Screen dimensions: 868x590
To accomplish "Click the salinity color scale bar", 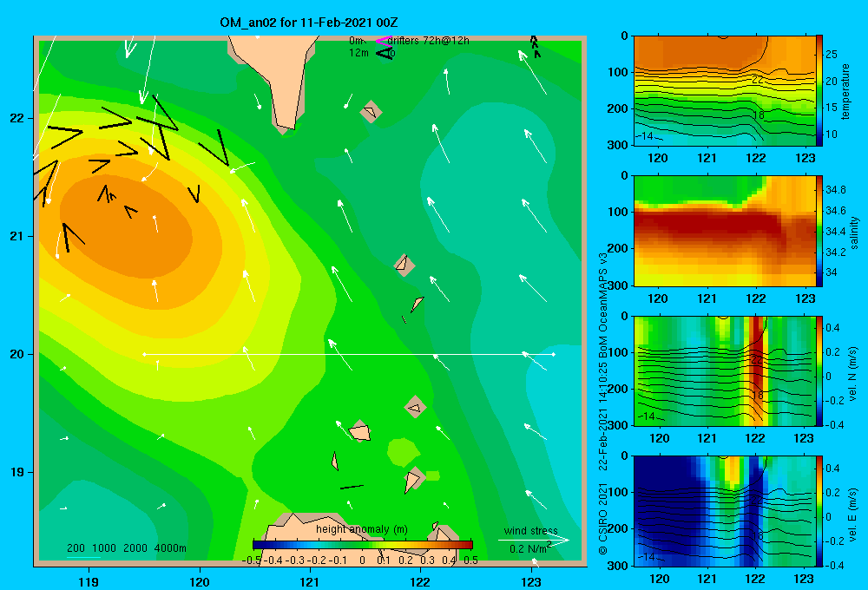I will [819, 232].
